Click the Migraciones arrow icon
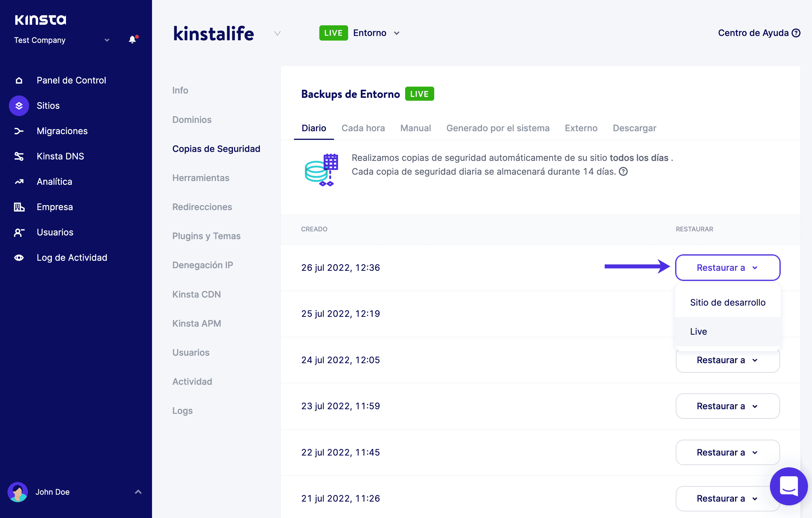The height and width of the screenshot is (518, 812). click(19, 131)
